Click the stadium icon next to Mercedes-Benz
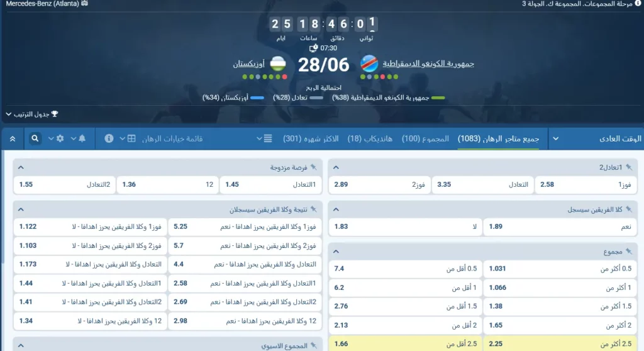 point(84,3)
